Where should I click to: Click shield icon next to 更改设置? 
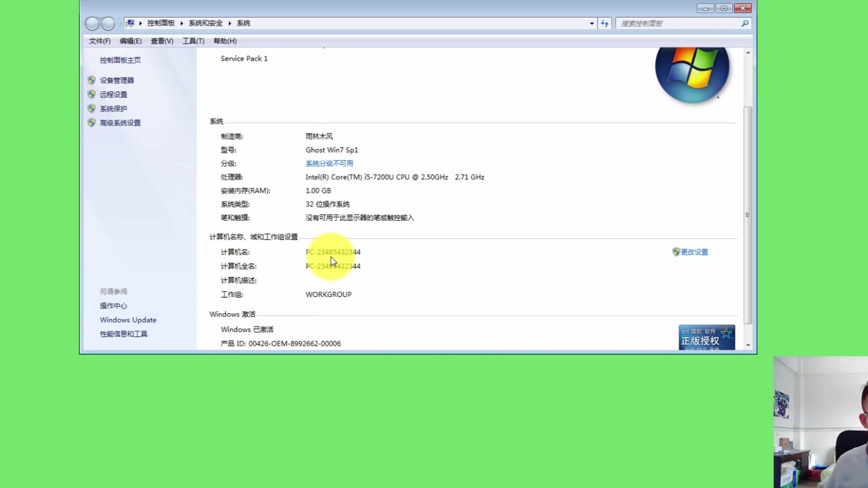(x=676, y=252)
